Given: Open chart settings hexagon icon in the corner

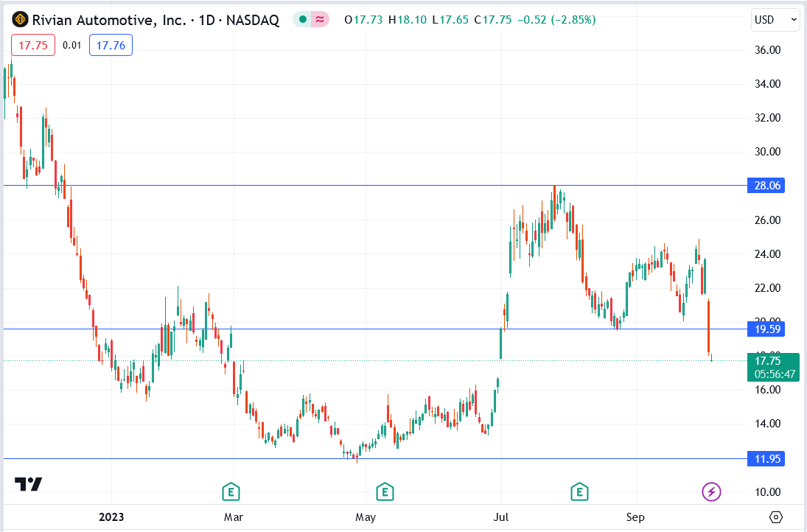Looking at the screenshot, I should 776,517.
